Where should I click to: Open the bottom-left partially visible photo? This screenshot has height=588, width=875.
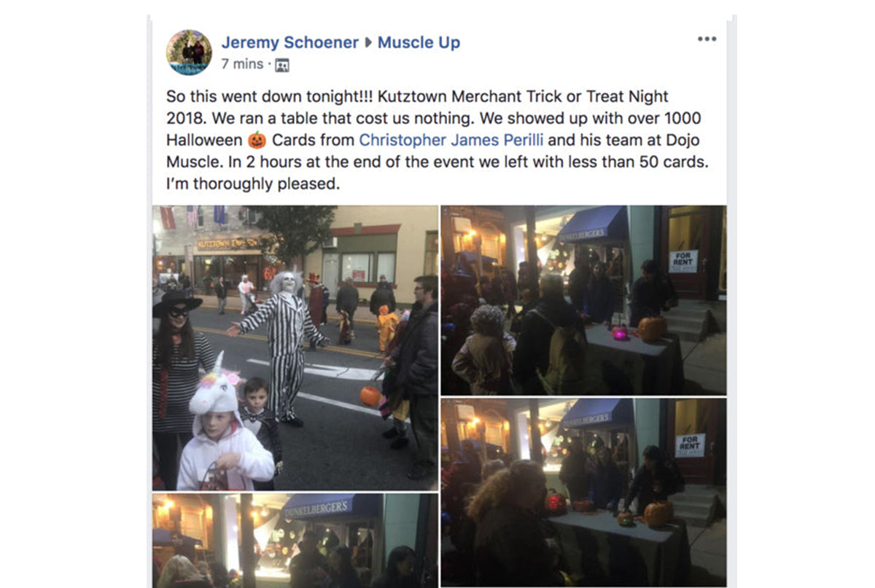point(295,541)
